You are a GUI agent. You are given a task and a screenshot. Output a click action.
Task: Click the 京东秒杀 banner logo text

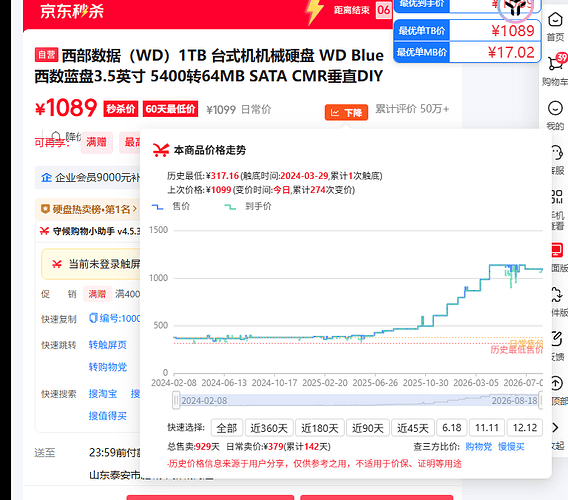click(x=72, y=11)
